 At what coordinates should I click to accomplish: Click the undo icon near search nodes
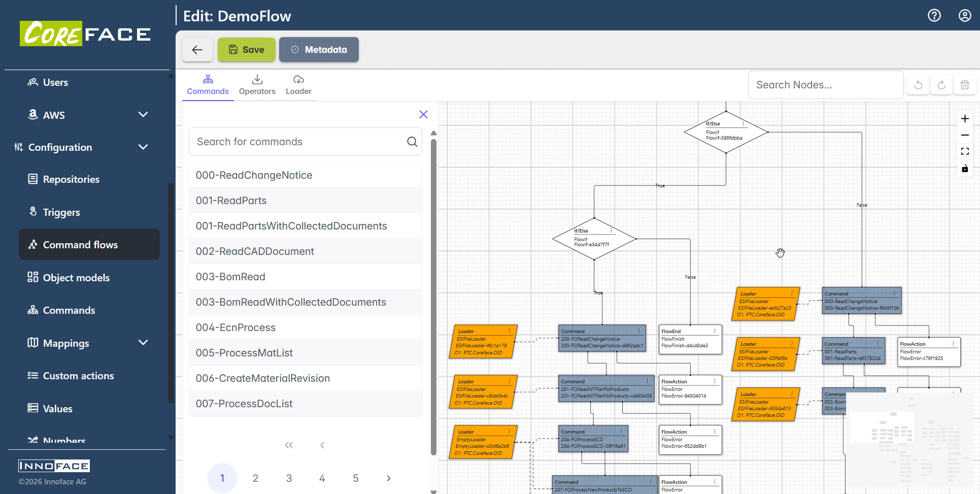[918, 85]
